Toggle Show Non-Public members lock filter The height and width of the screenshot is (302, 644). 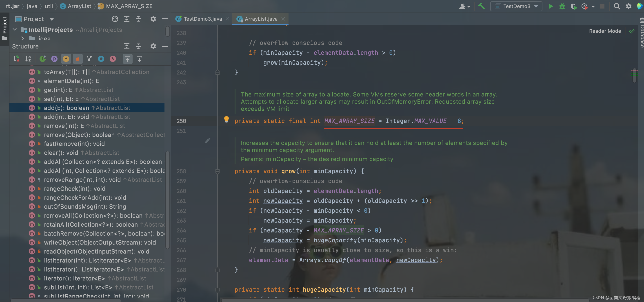(x=78, y=59)
